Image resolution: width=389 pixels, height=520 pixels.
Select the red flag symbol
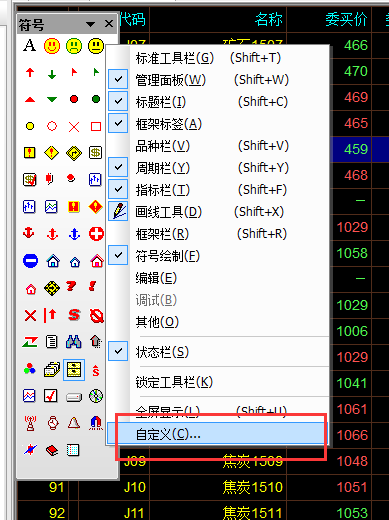tap(74, 72)
